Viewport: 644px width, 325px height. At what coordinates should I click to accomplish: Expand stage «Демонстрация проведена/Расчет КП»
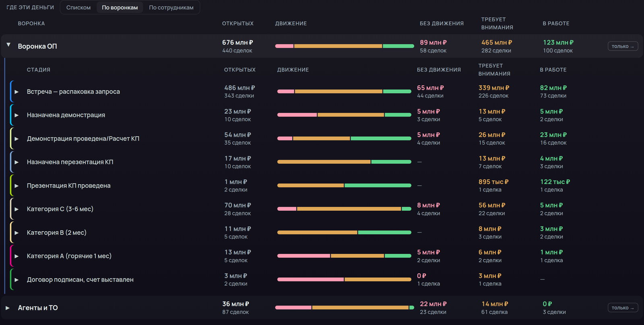[x=17, y=139]
